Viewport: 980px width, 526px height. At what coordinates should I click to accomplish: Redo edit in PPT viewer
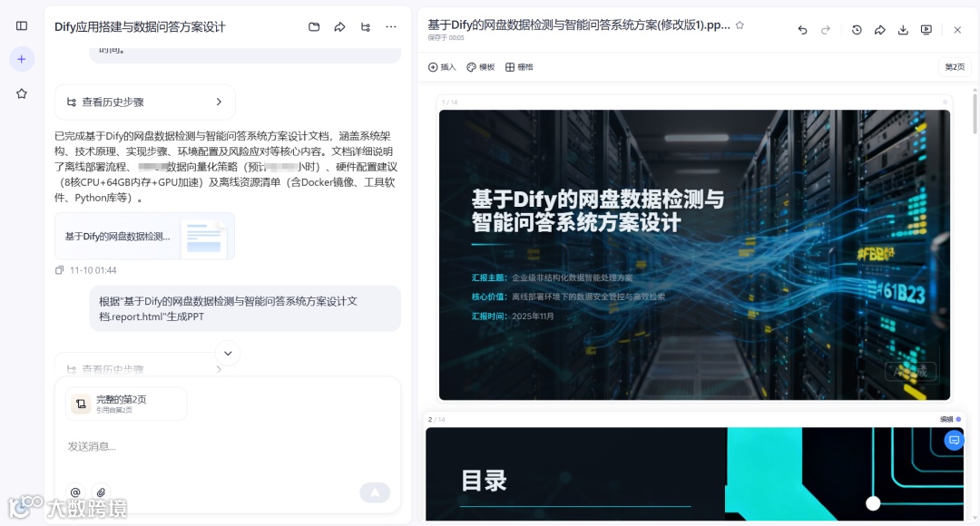826,30
